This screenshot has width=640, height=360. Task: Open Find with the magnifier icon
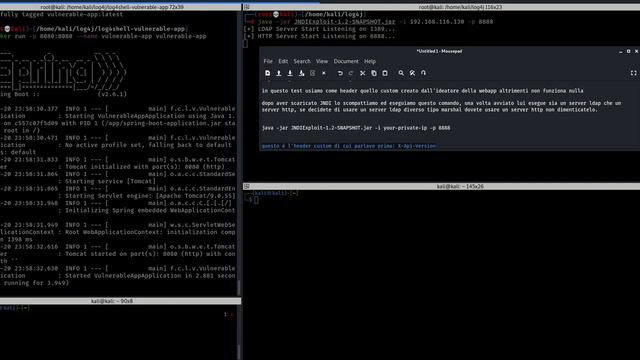(401, 73)
